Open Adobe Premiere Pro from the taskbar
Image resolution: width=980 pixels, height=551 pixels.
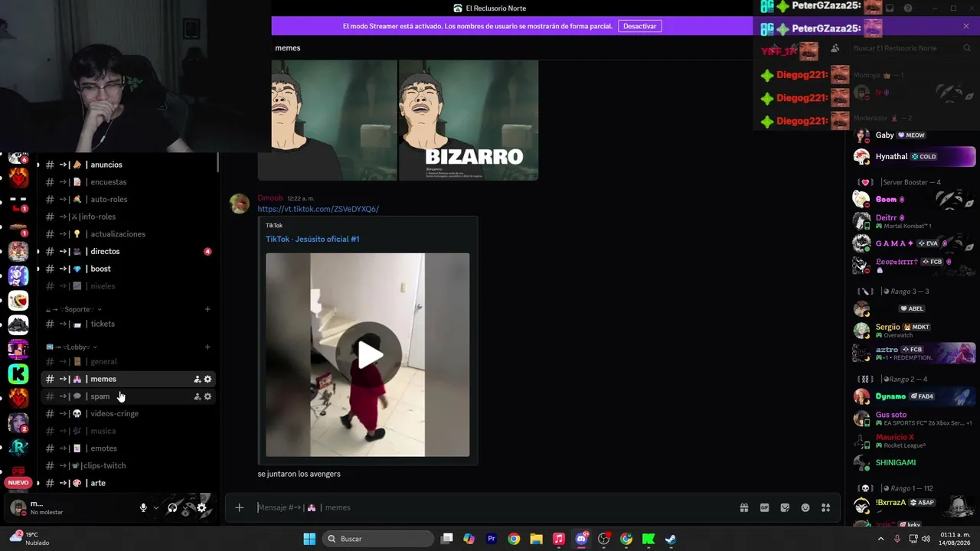pyautogui.click(x=492, y=539)
